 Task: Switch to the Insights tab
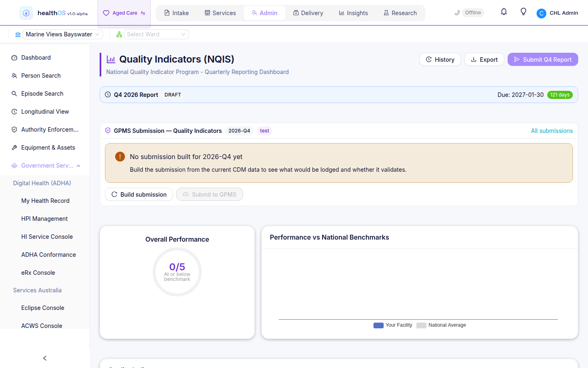(x=353, y=13)
